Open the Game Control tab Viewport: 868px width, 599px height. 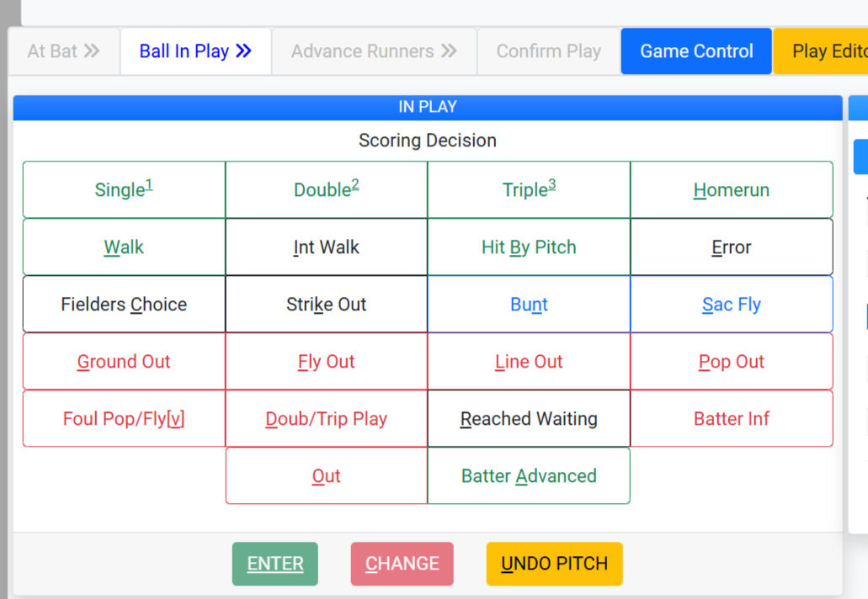coord(696,51)
